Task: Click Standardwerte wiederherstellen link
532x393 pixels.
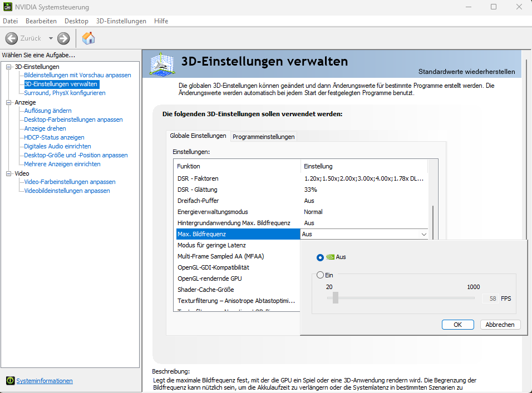Action: tap(466, 72)
